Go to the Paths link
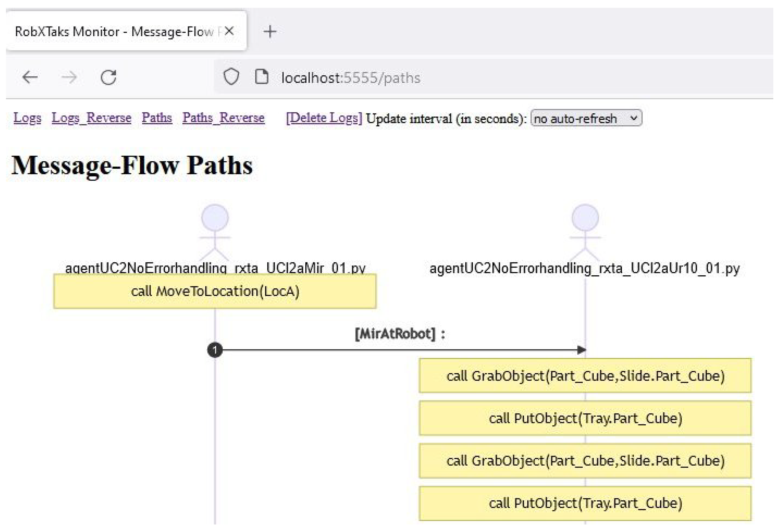Image resolution: width=779 pixels, height=532 pixels. point(157,118)
